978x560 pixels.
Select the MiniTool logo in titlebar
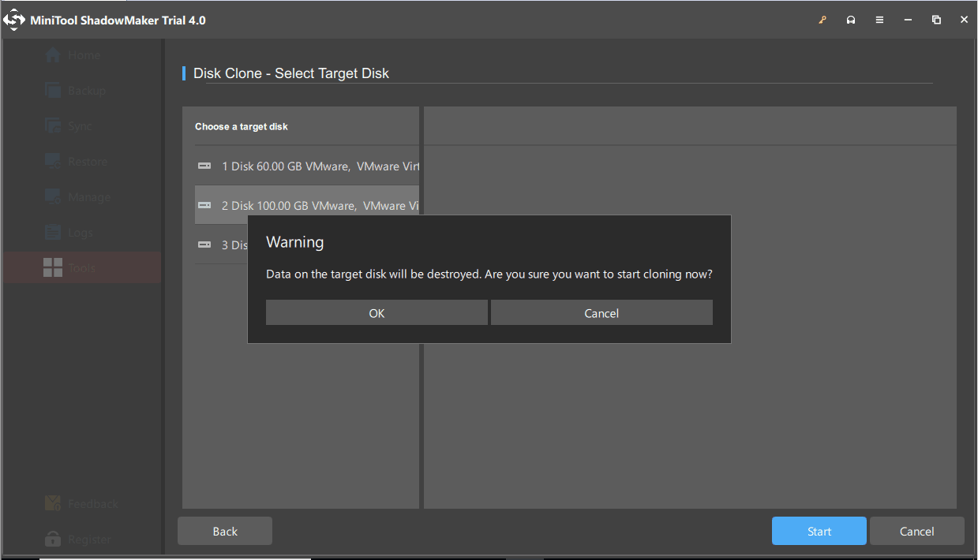pos(13,20)
